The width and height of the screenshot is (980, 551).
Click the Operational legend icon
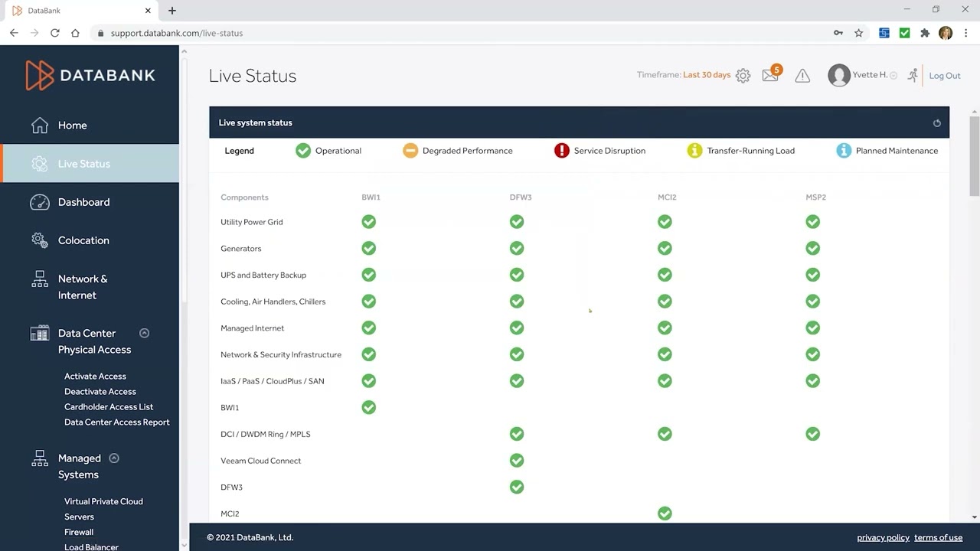[303, 151]
